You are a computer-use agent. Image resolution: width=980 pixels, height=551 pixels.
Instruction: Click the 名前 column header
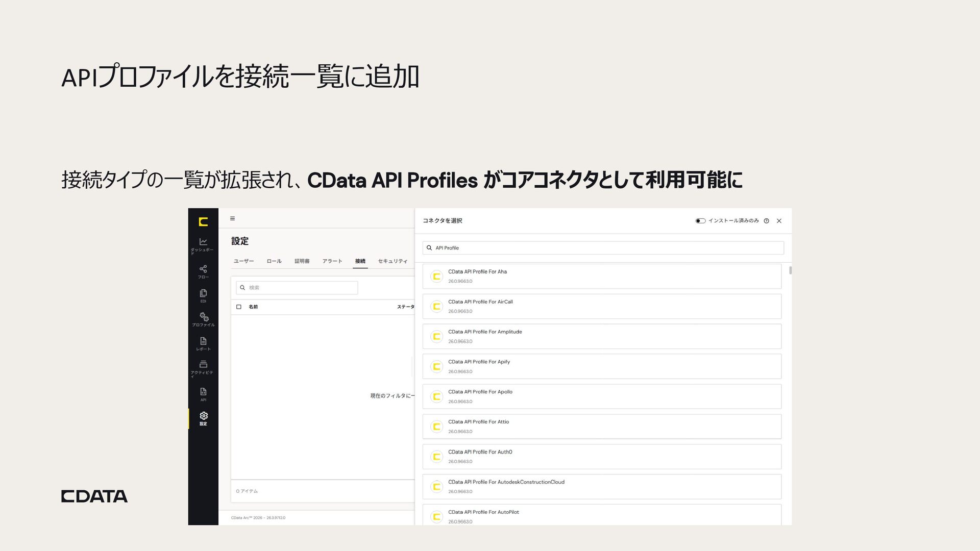(253, 307)
